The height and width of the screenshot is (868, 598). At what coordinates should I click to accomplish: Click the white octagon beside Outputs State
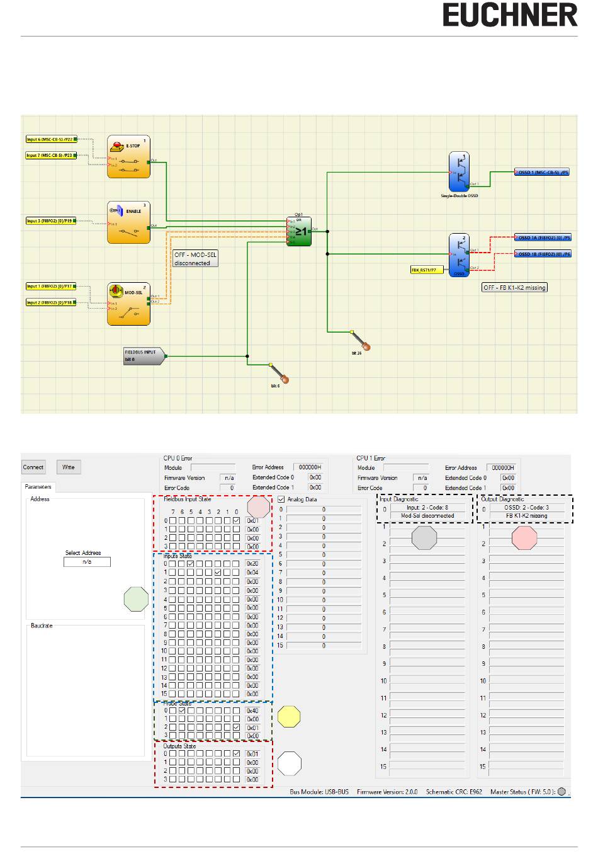click(290, 763)
